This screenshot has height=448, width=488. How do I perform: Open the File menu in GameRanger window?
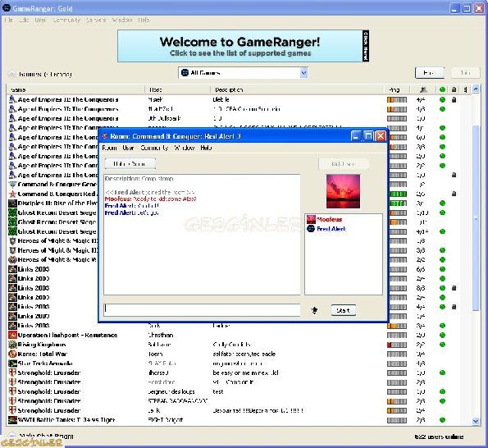click(8, 20)
